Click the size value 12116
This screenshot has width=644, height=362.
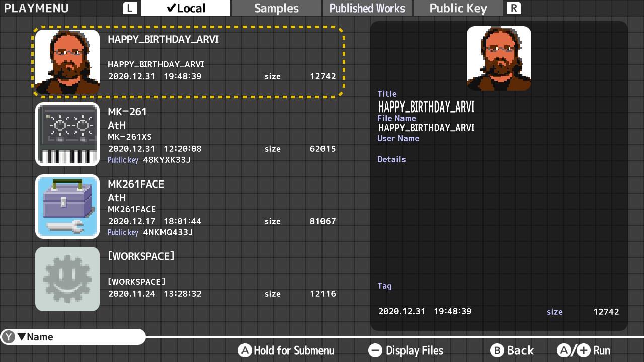click(x=323, y=294)
